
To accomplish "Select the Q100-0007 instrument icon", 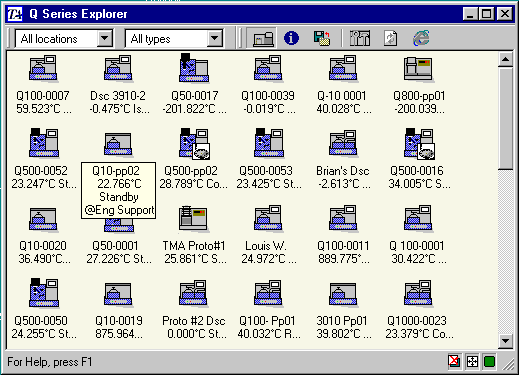I will click(x=43, y=69).
